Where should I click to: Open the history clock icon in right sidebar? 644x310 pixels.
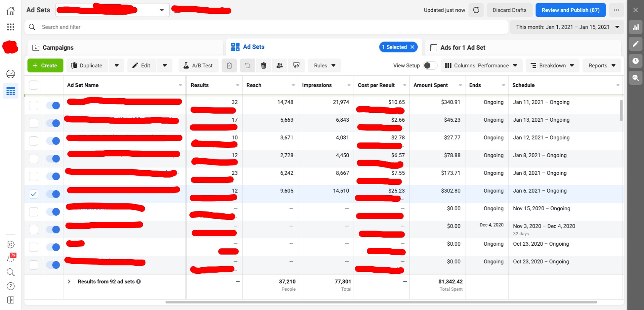coord(636,61)
